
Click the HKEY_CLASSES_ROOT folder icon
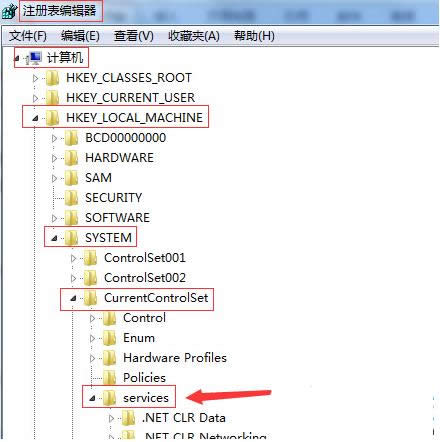tap(52, 78)
